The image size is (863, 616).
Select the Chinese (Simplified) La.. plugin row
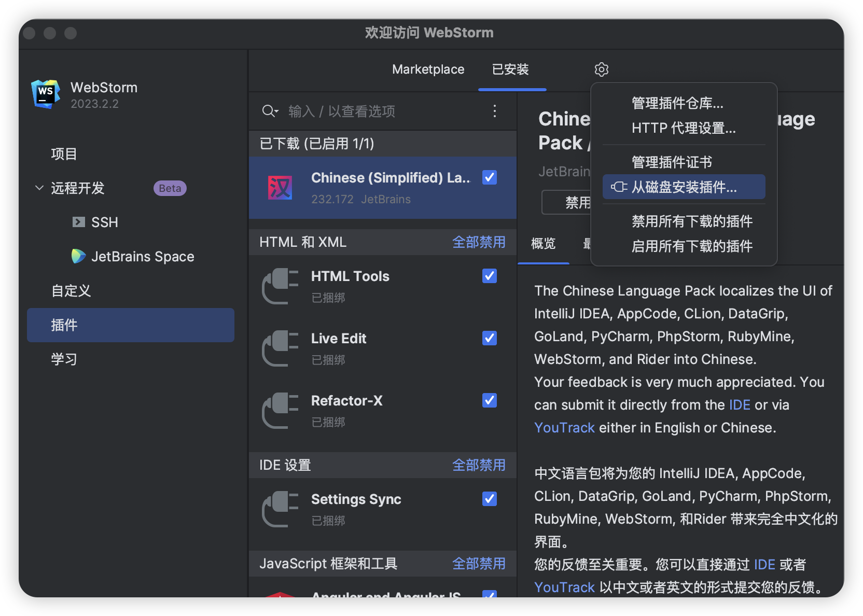pyautogui.click(x=383, y=188)
